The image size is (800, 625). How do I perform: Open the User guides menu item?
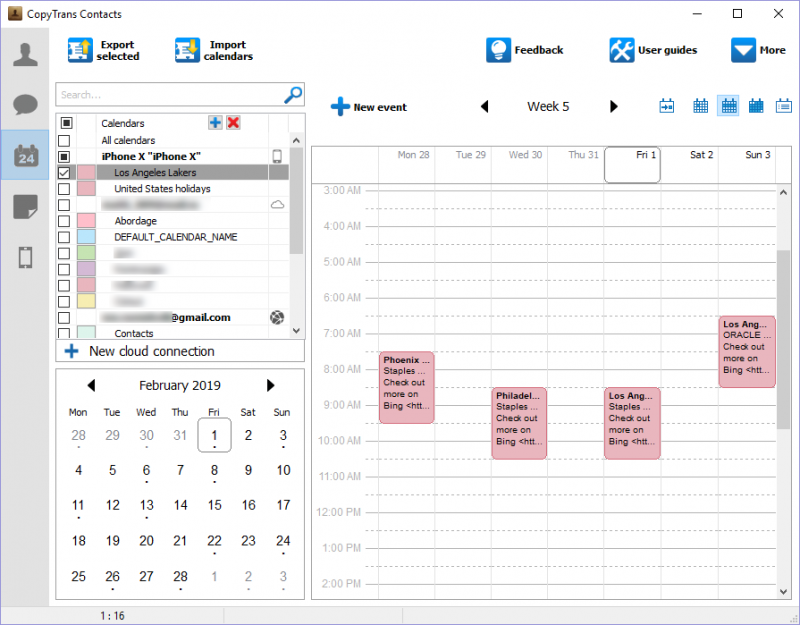pyautogui.click(x=653, y=50)
